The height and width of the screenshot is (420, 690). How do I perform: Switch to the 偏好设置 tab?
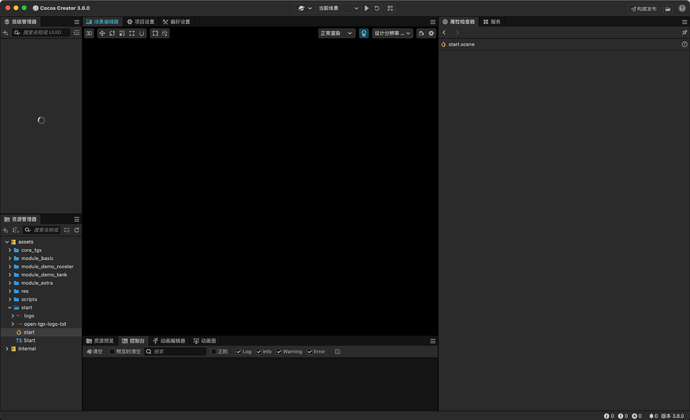coord(176,22)
